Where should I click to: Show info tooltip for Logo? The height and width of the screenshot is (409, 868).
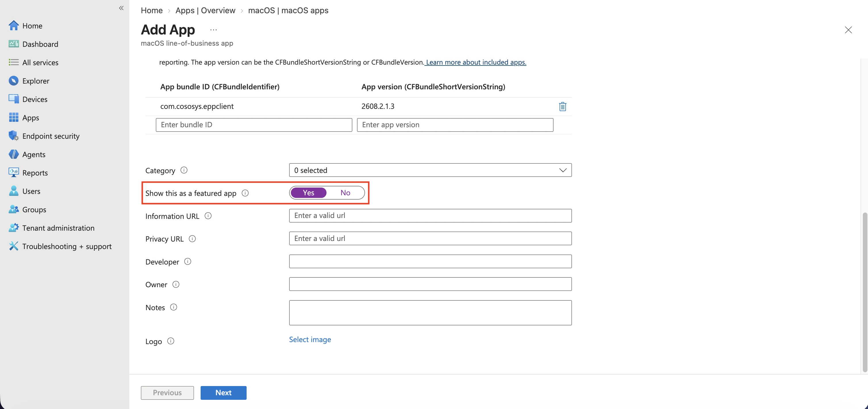click(x=171, y=341)
